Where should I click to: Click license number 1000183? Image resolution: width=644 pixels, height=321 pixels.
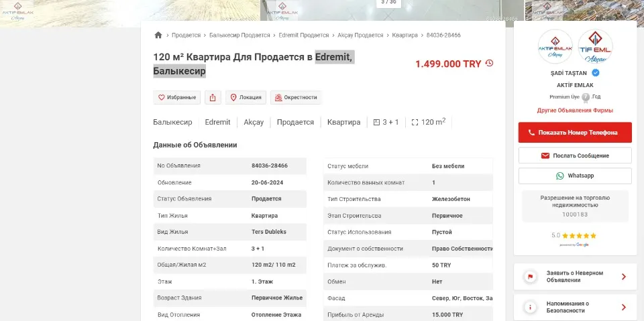point(575,214)
